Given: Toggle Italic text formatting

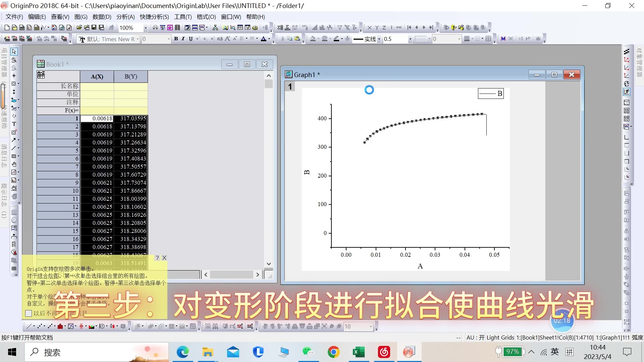Looking at the screenshot, I should coord(183,39).
